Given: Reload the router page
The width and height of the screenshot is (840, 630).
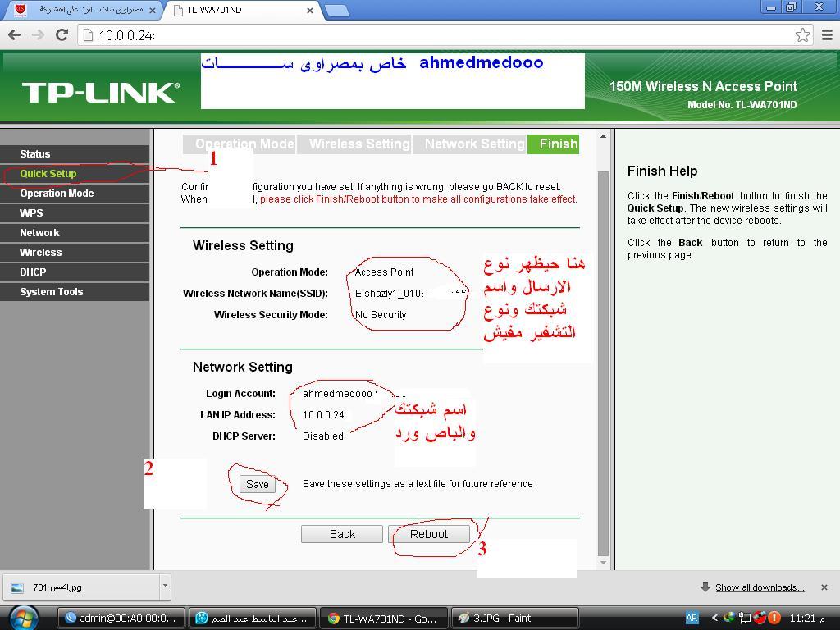Looking at the screenshot, I should [x=62, y=35].
